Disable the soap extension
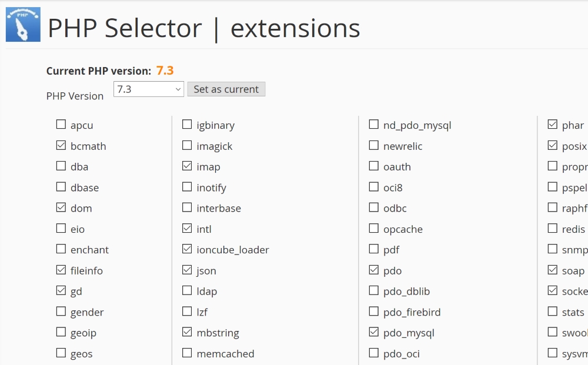Viewport: 588px width, 365px height. coord(552,270)
